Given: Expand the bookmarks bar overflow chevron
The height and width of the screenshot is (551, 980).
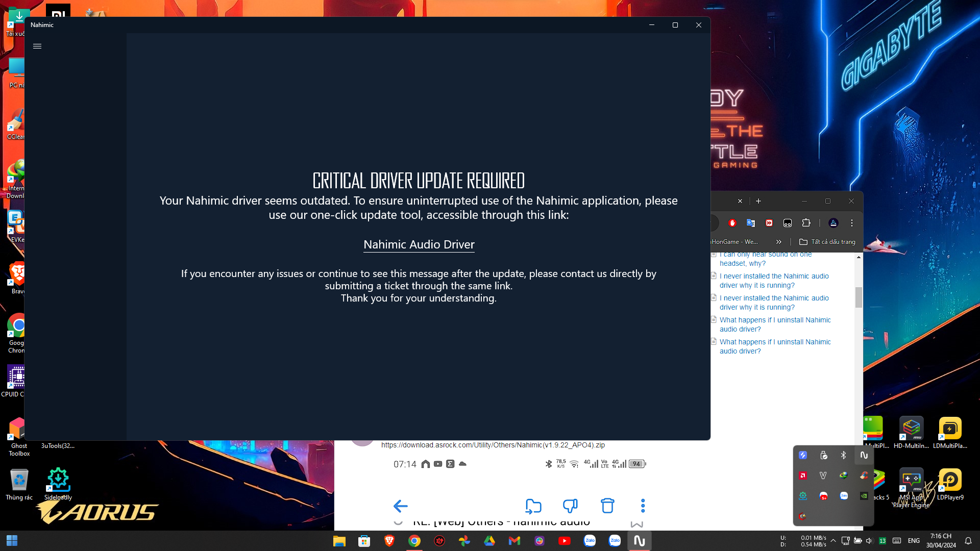Looking at the screenshot, I should tap(778, 242).
